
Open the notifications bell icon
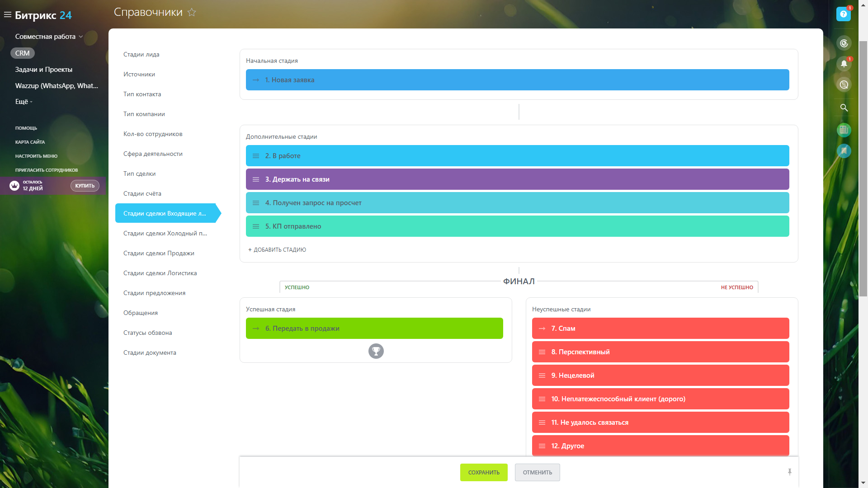pos(844,64)
